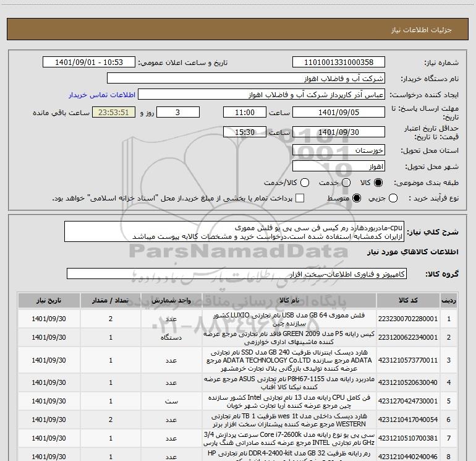Click the need number field 1101001331000358
Viewport: 476px width, 461px height.
click(x=339, y=62)
